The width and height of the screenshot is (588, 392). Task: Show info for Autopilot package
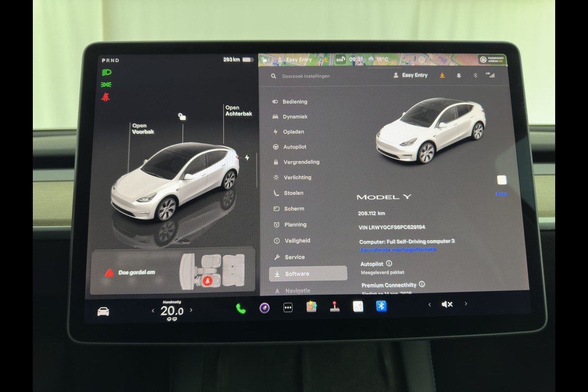pos(389,263)
